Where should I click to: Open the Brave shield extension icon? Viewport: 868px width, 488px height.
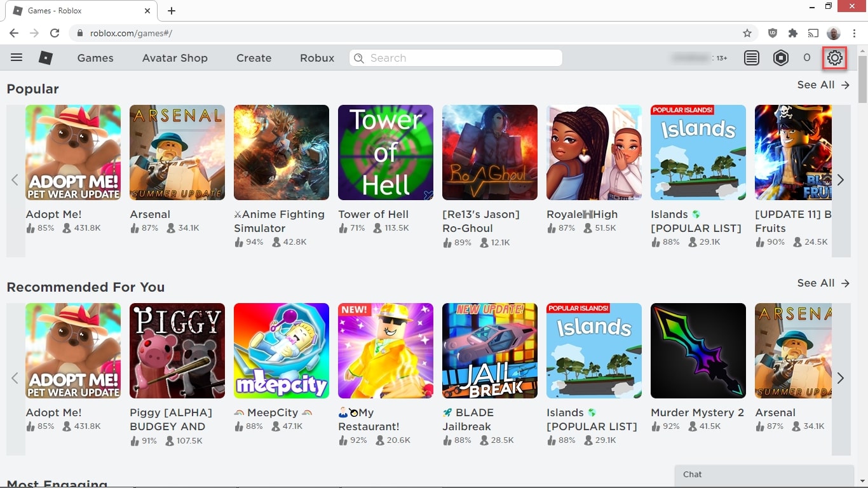(x=773, y=33)
